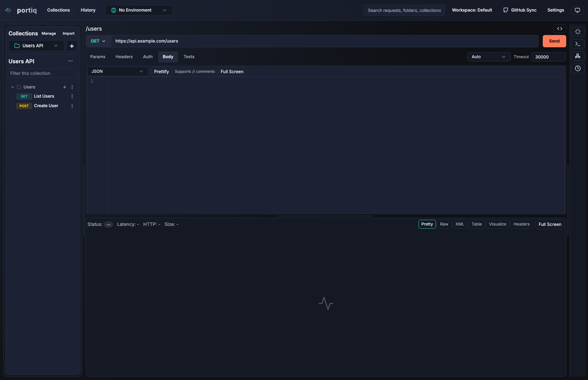Click the GitHub Sync label

tap(524, 10)
